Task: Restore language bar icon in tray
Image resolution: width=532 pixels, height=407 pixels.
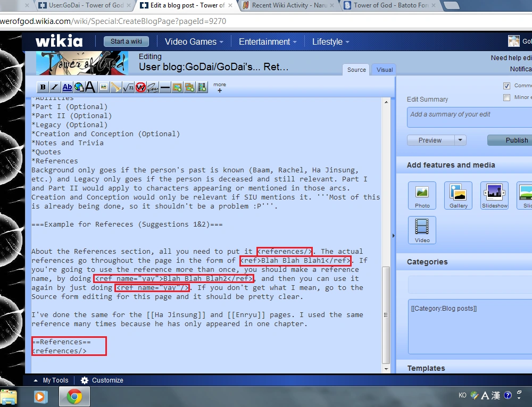Action: [x=519, y=392]
